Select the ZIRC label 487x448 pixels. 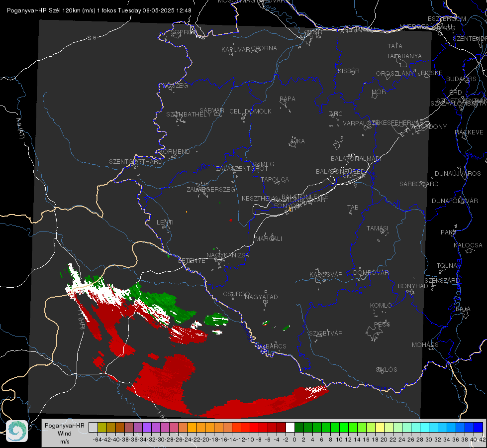coord(336,114)
